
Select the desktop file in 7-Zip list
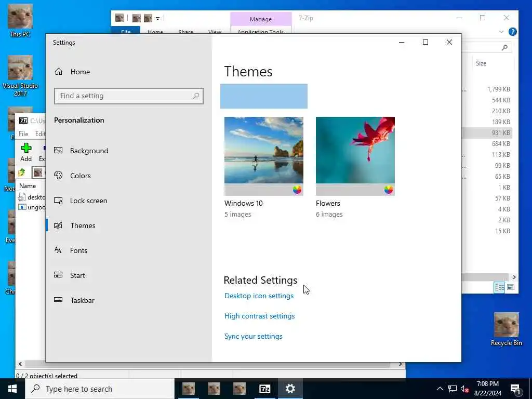coord(32,197)
